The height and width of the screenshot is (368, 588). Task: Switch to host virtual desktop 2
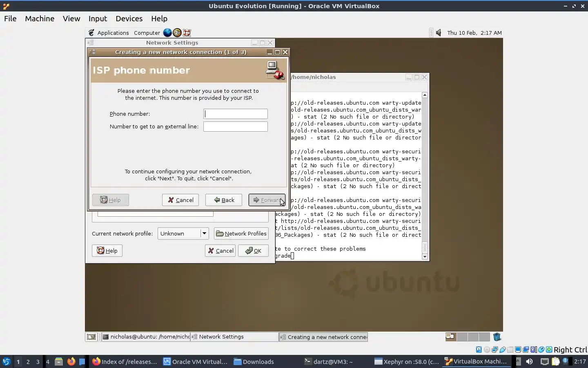click(x=28, y=361)
